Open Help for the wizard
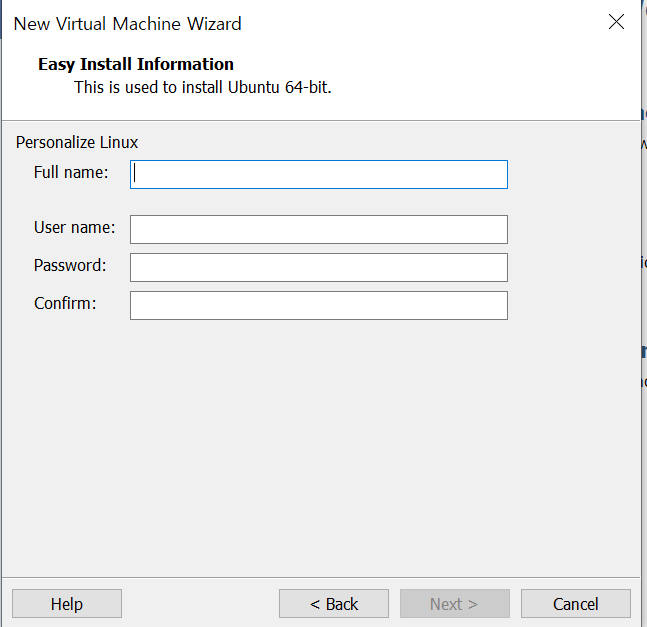647x627 pixels. tap(67, 604)
